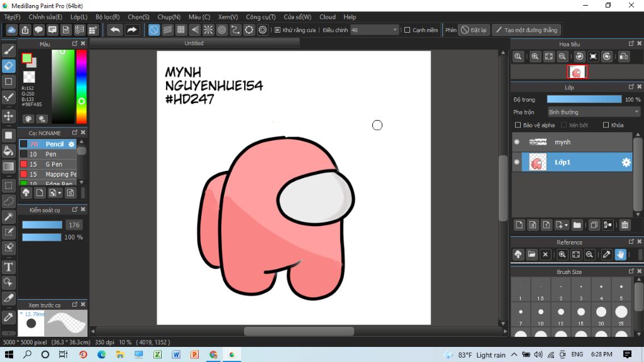The image size is (644, 362).
Task: Click the transparent color swatch
Action: pos(29,77)
